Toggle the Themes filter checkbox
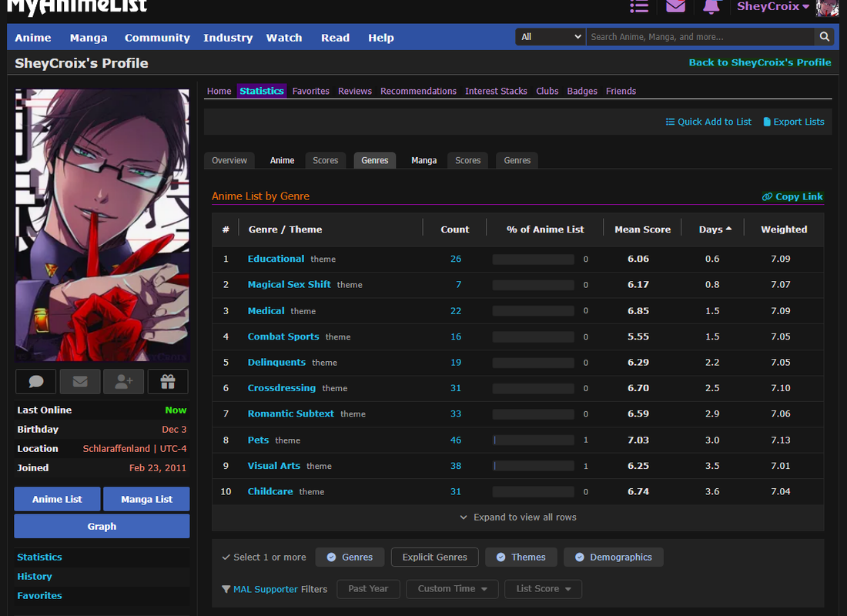Screen dimensions: 847x616 pyautogui.click(x=521, y=557)
